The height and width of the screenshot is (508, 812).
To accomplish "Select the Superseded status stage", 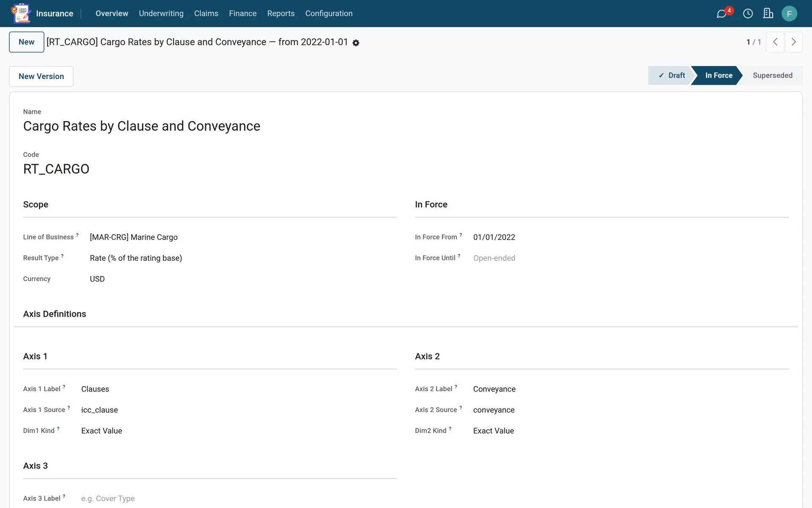I will point(772,75).
